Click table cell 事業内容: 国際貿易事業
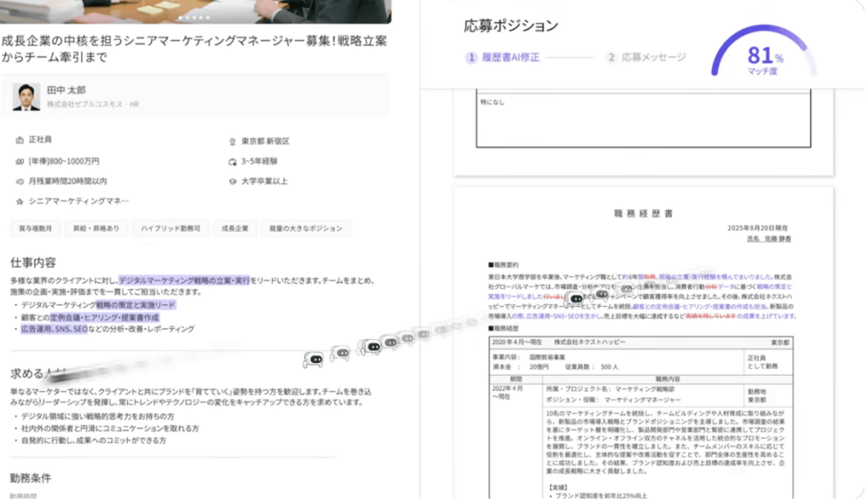Screen dimensions: 868x501 click(529, 358)
